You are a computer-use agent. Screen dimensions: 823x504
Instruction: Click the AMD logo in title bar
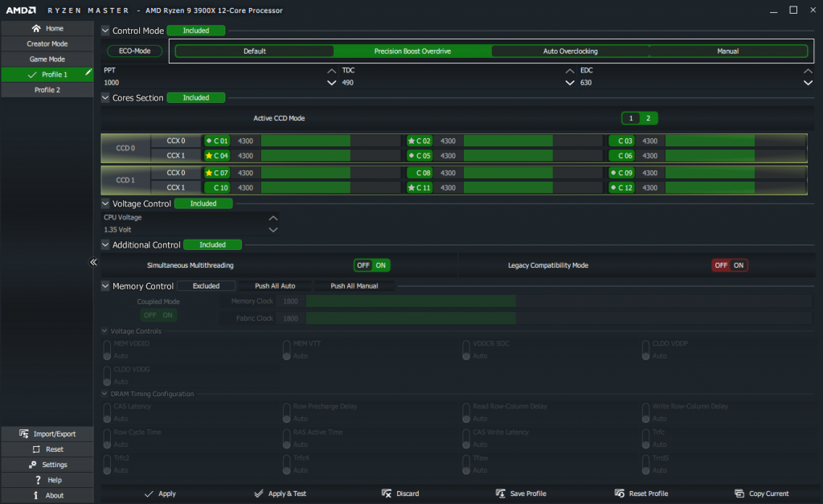click(x=21, y=10)
